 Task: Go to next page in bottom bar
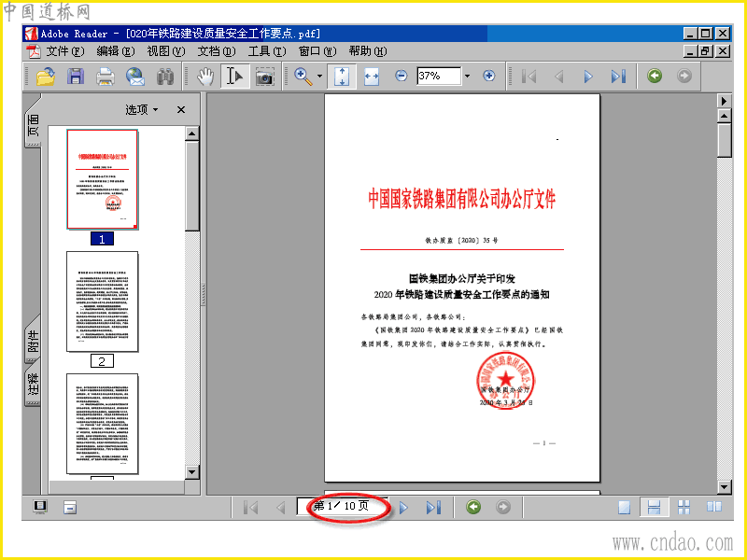(404, 508)
